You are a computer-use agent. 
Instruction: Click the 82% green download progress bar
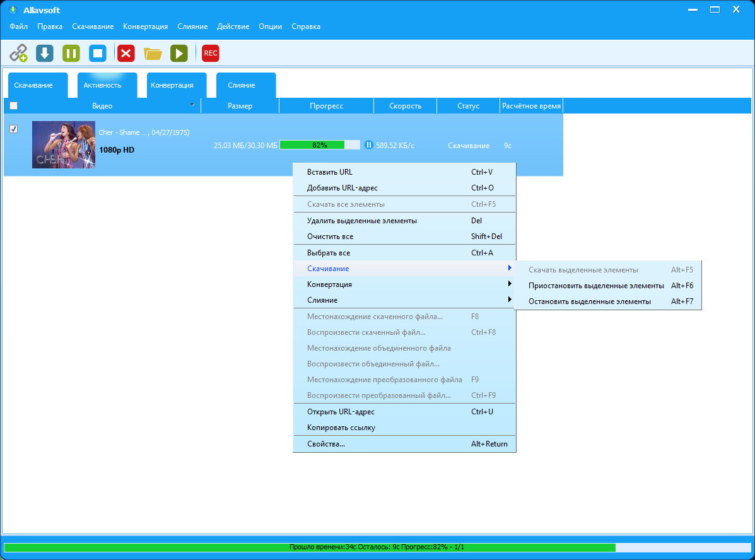319,145
